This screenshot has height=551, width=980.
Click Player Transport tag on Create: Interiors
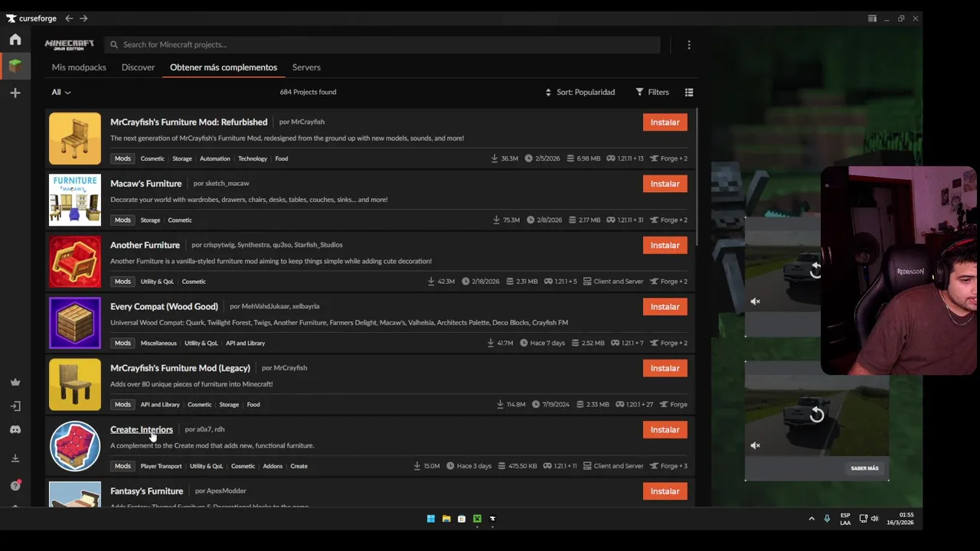[x=161, y=466]
